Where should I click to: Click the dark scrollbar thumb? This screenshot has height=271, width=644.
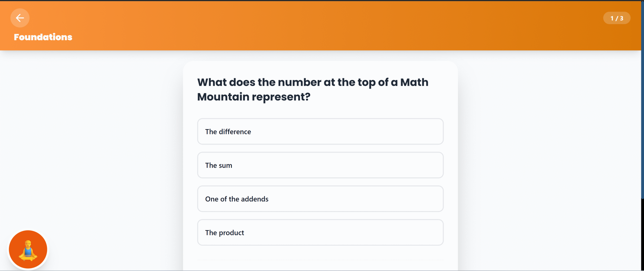pos(642,100)
